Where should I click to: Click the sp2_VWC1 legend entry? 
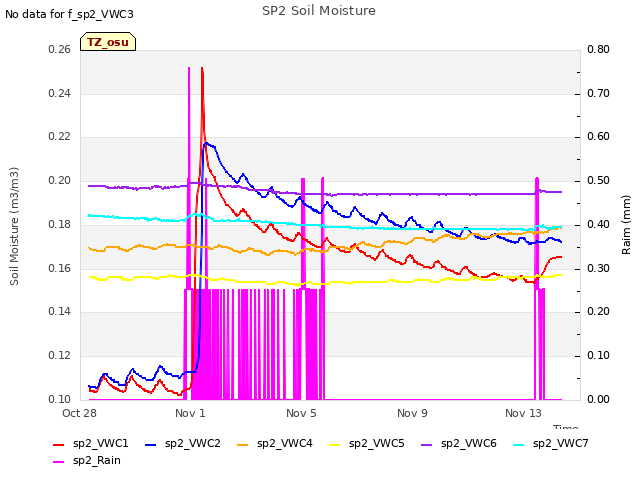[91, 444]
